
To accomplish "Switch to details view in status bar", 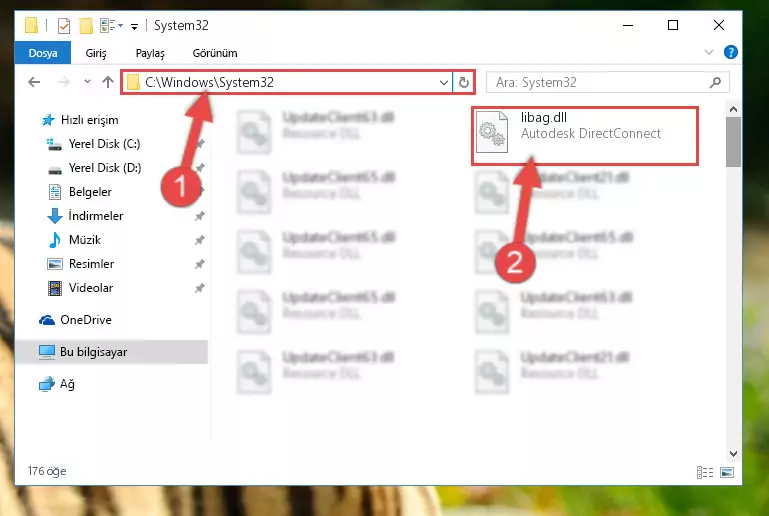I will [705, 472].
